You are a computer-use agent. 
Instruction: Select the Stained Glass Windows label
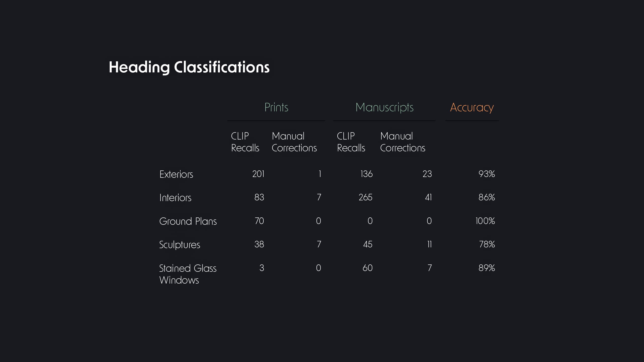188,274
